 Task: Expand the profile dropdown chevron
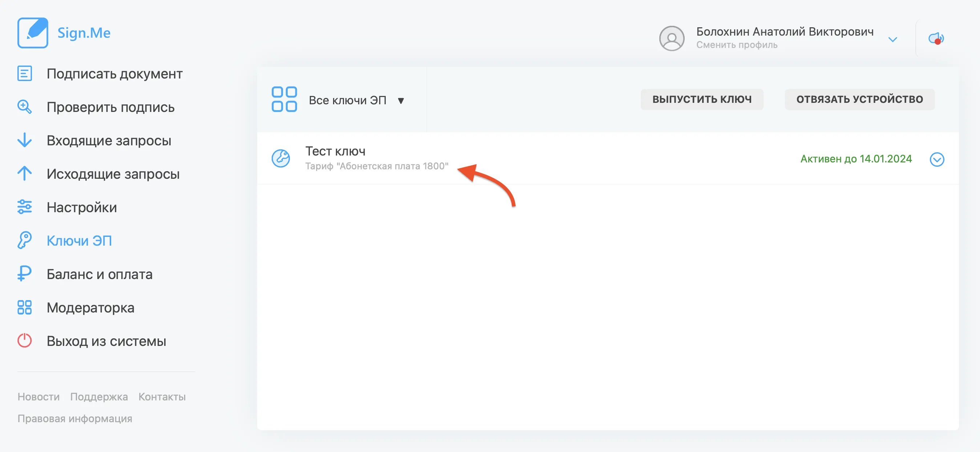[x=893, y=39]
